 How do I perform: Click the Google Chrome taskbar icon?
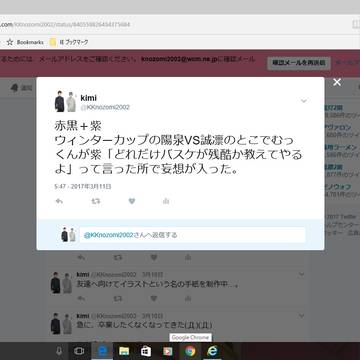pos(190,351)
